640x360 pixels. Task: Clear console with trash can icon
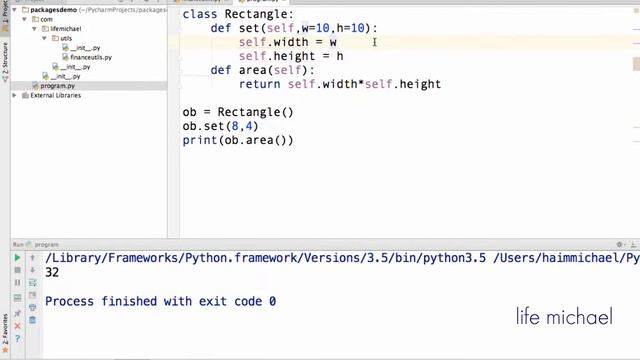point(33,320)
